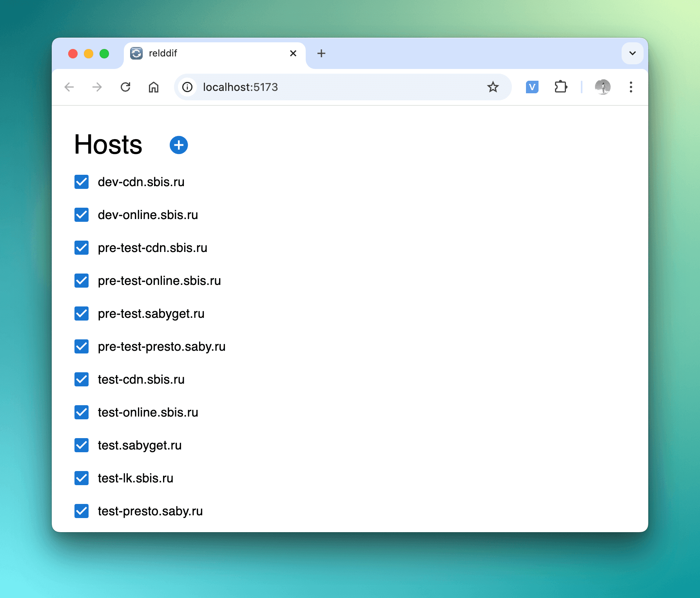Maximize window with green button
Viewport: 700px width, 598px height.
click(104, 54)
